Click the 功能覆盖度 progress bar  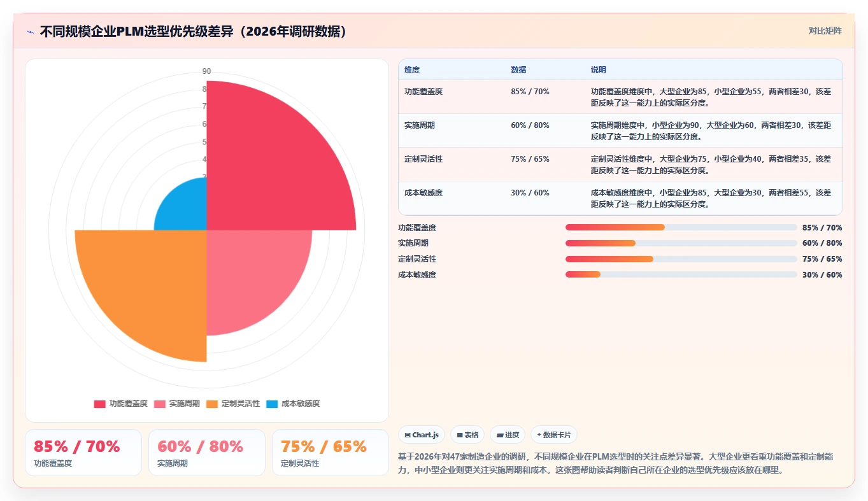click(681, 227)
